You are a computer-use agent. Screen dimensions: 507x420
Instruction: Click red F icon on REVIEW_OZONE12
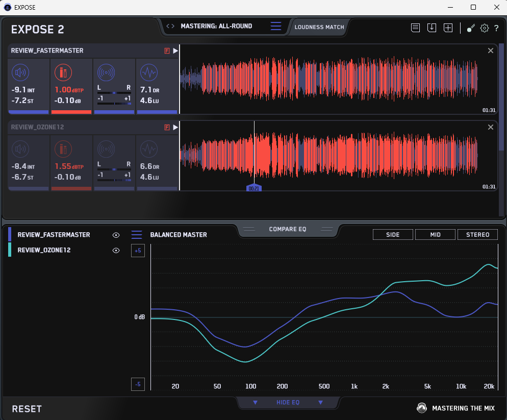(167, 127)
